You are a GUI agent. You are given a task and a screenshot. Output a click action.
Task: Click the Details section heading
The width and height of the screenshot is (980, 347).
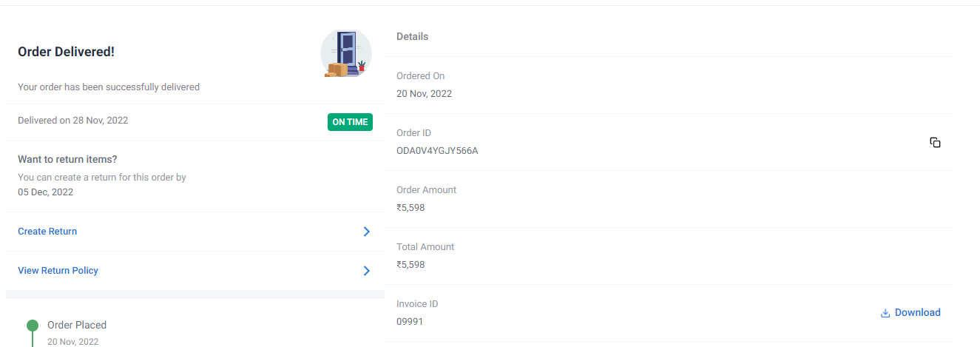[x=412, y=36]
